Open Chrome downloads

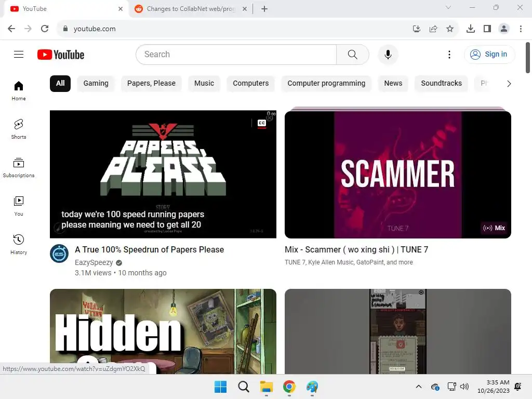pos(471,29)
